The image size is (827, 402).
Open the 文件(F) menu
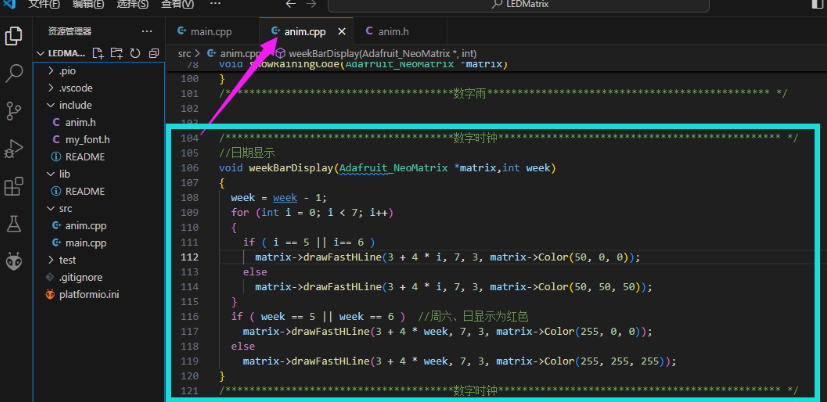click(44, 4)
